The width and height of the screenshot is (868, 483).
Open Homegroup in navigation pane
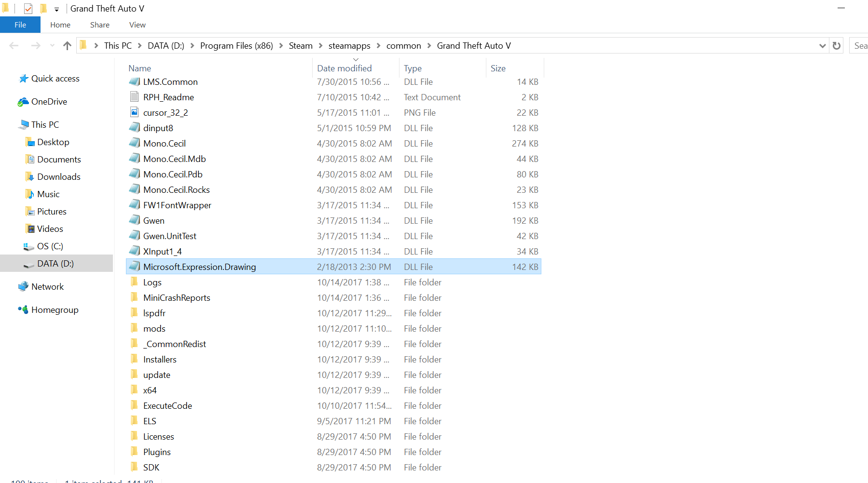coord(55,310)
